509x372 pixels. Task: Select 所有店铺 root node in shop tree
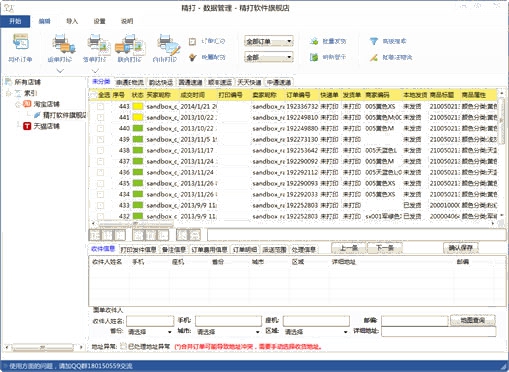click(27, 82)
